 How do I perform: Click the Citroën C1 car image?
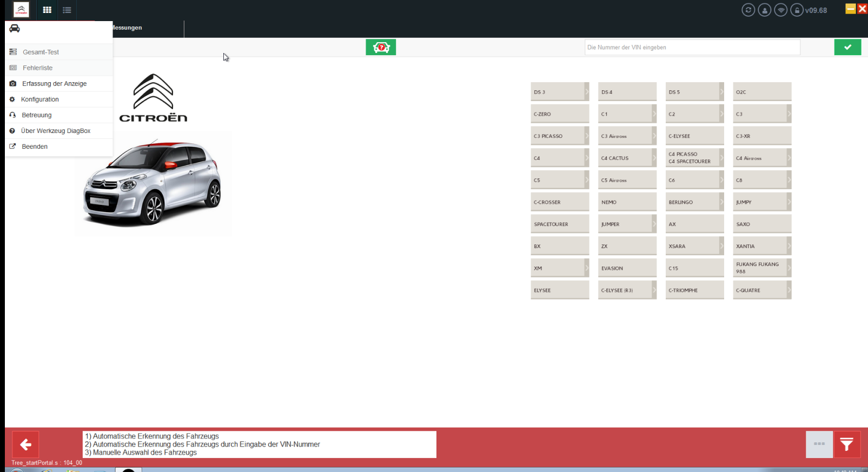[153, 184]
